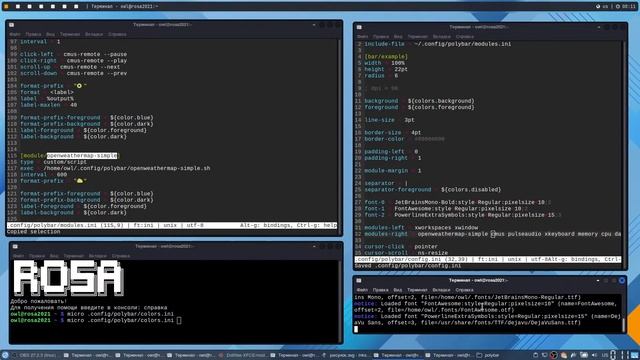Open title bar dropdown arrow of modules.ini terminal
The height and width of the screenshot is (360, 640).
click(314, 25)
